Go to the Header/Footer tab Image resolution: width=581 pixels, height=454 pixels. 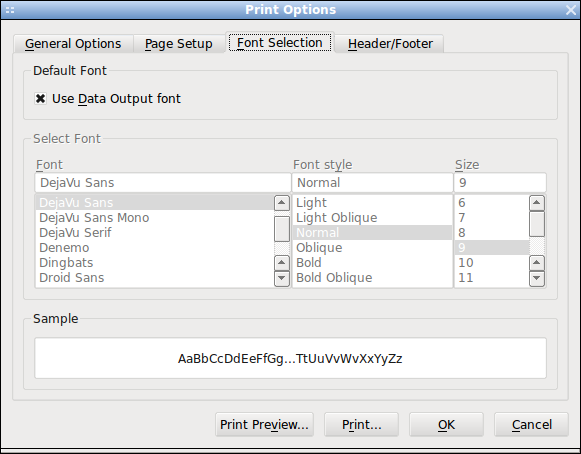tap(390, 44)
